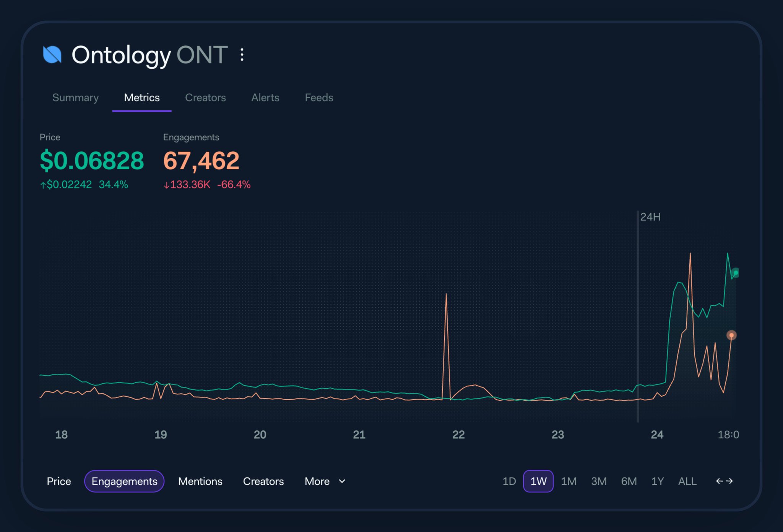Toggle the Mentions metric on chart
This screenshot has width=783, height=532.
pyautogui.click(x=200, y=481)
